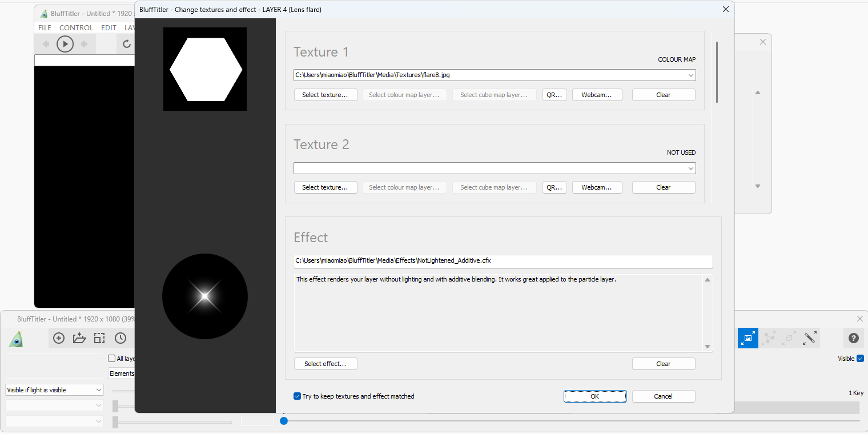Viewport: 868px width, 434px height.
Task: Enable the All layers checkbox
Action: point(112,359)
